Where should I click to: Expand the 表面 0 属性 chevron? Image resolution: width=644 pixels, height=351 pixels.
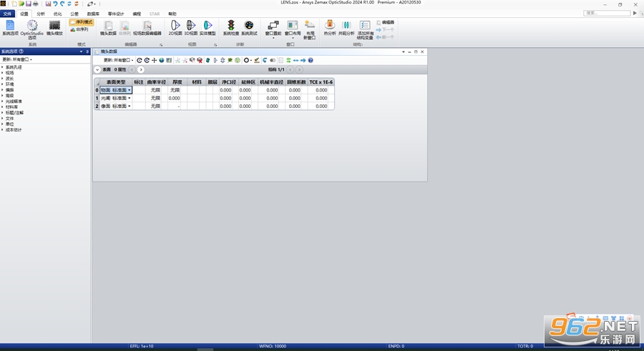click(x=97, y=70)
